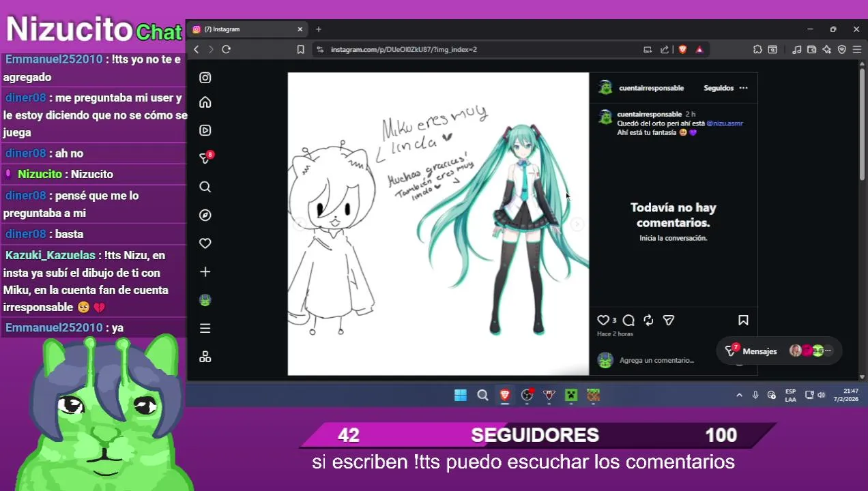868x491 pixels.
Task: Click Brave Shields lion icon
Action: point(682,49)
